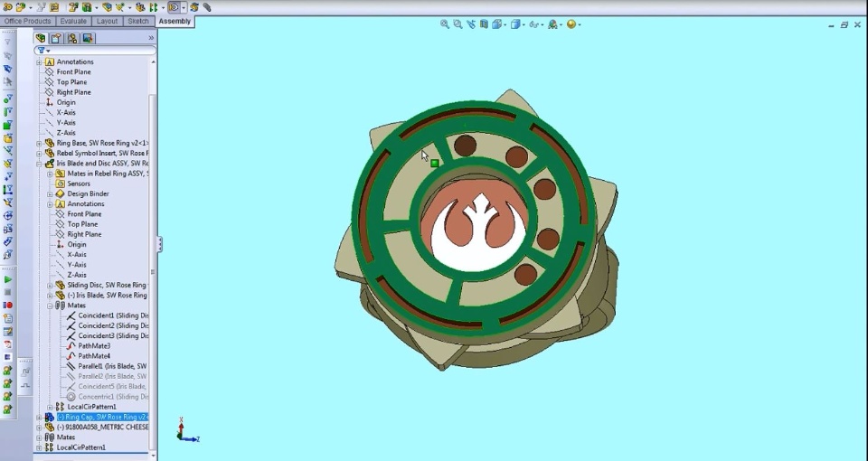Toggle the Section View icon
868x461 pixels.
pyautogui.click(x=485, y=24)
